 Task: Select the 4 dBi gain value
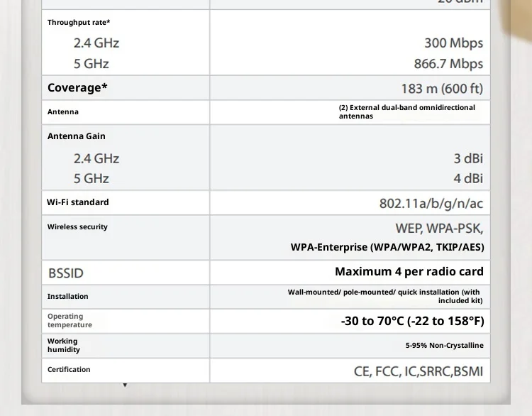[468, 178]
